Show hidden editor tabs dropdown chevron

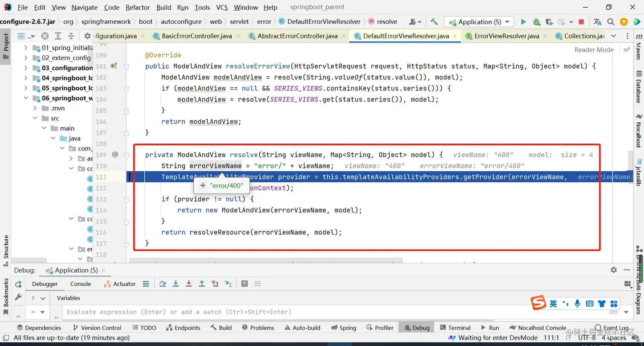coord(613,36)
